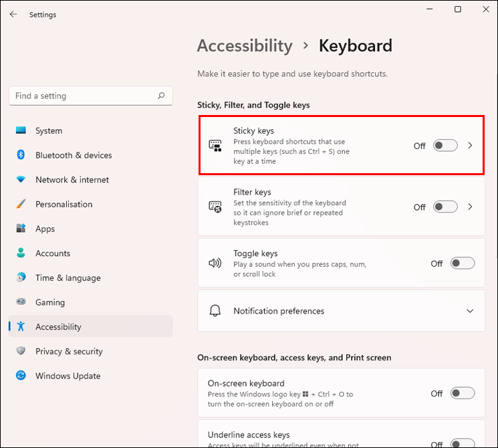Switch on the On-screen keyboard toggle
Image resolution: width=498 pixels, height=448 pixels.
tap(462, 393)
